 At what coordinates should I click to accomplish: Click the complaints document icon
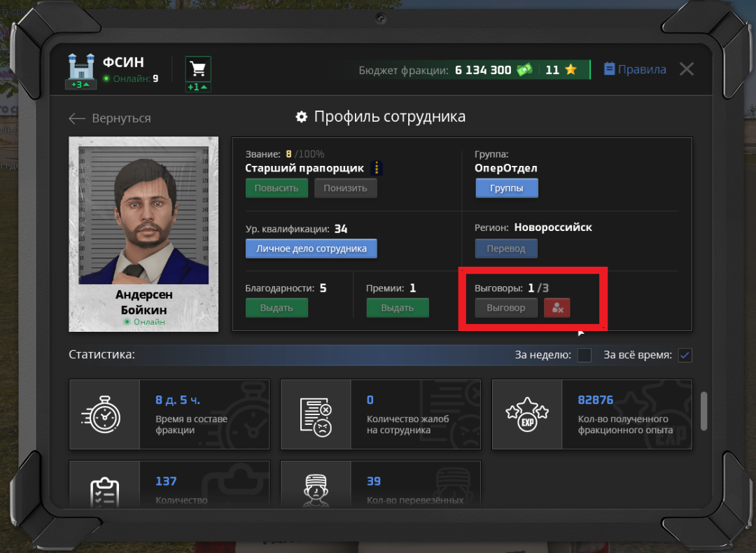tap(316, 414)
